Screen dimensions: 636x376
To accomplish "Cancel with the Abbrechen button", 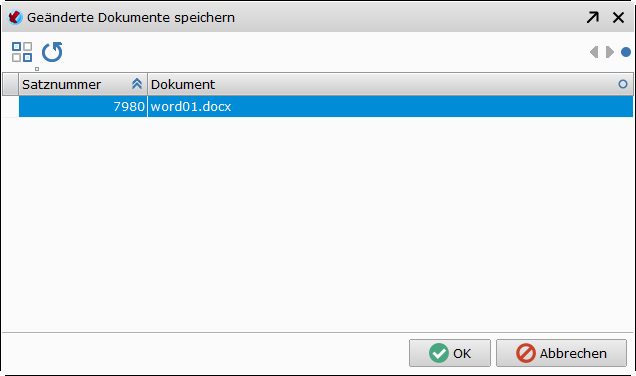I will tap(561, 353).
